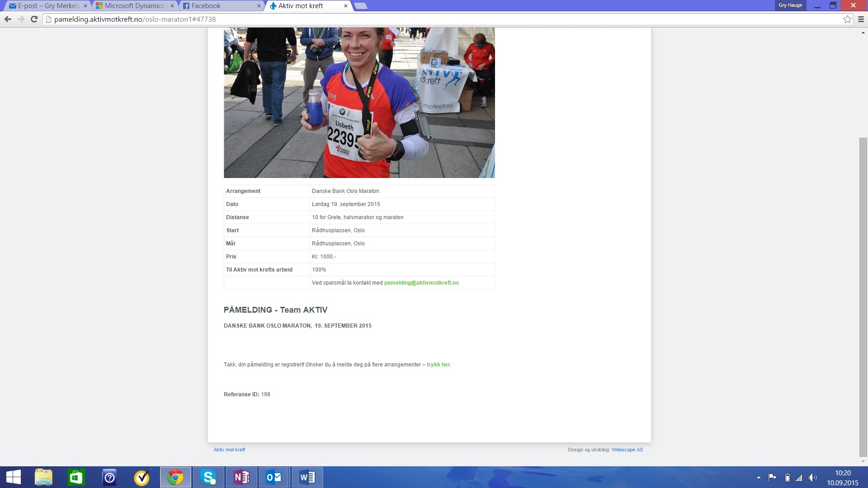Screen dimensions: 868x488
Task: Open the Chrome hamburger menu
Action: (x=861, y=19)
